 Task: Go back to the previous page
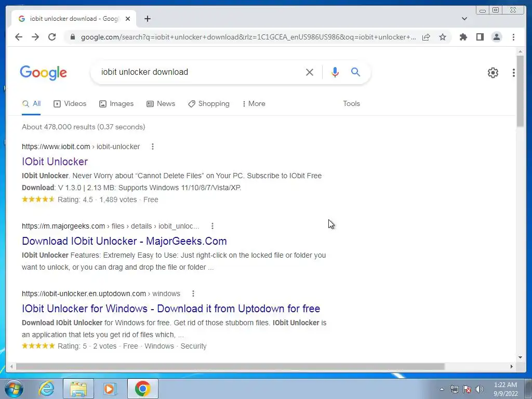tap(19, 37)
